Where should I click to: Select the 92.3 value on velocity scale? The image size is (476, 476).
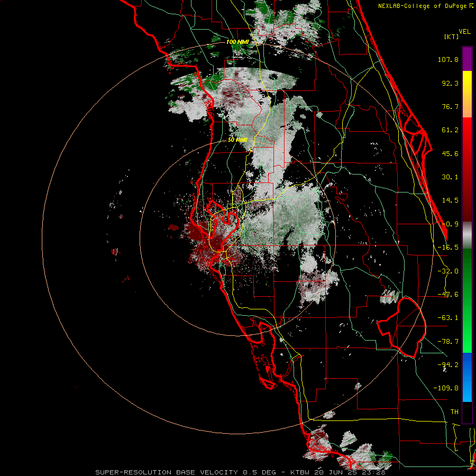click(x=450, y=83)
